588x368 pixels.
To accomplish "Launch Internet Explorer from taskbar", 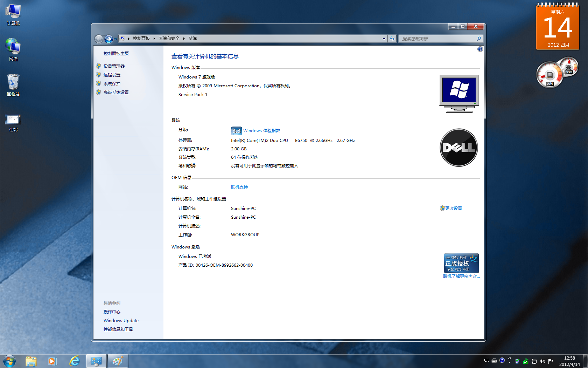I will click(75, 361).
